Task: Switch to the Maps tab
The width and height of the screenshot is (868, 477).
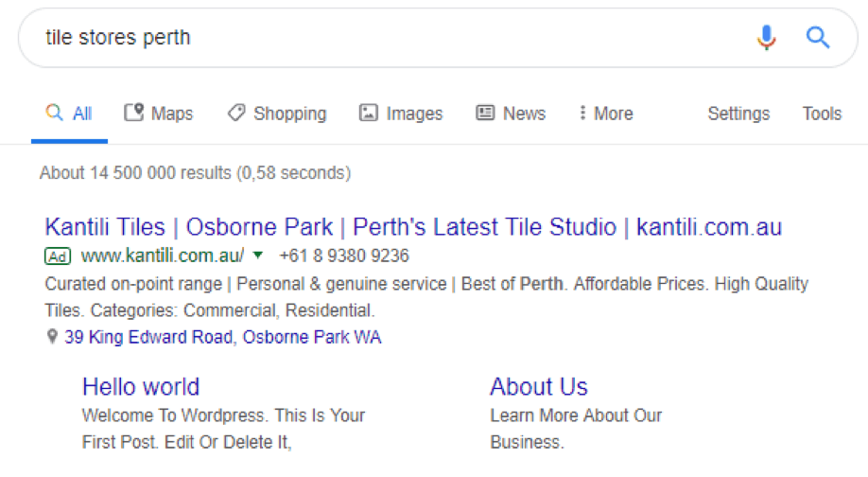Action: (158, 114)
